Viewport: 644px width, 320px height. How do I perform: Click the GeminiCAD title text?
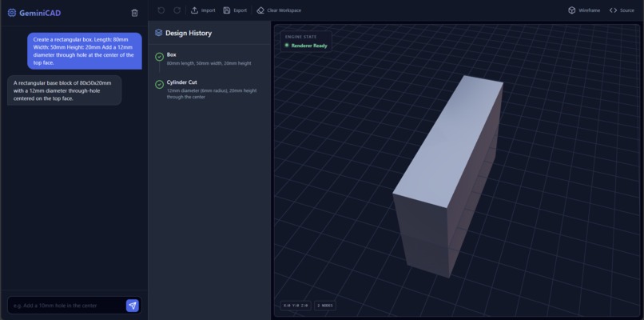pyautogui.click(x=40, y=13)
